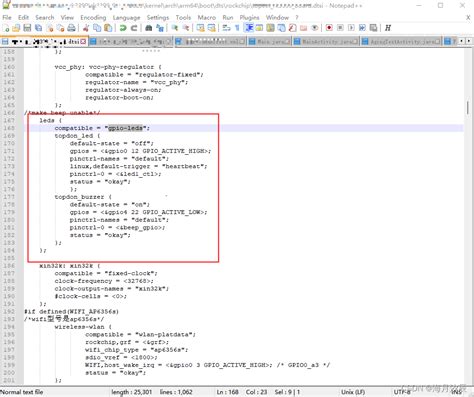The width and height of the screenshot is (474, 397).
Task: Open the Run menu
Action: [228, 18]
